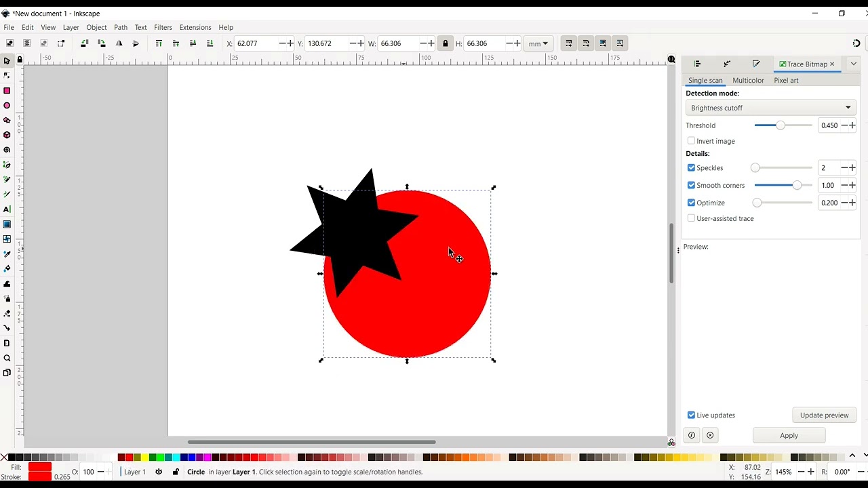The width and height of the screenshot is (868, 488).
Task: Select the Tweak tool
Action: coord(7,284)
